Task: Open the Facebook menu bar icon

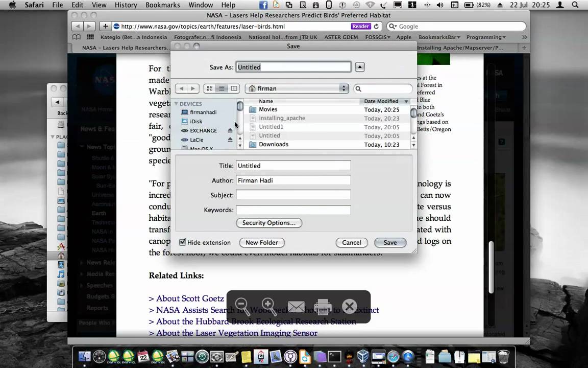Action: pyautogui.click(x=263, y=5)
